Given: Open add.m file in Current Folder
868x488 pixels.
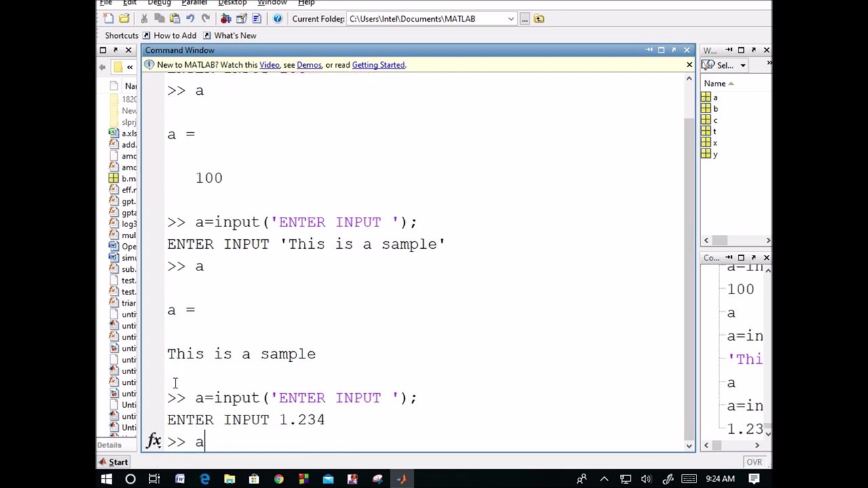Looking at the screenshot, I should (124, 144).
